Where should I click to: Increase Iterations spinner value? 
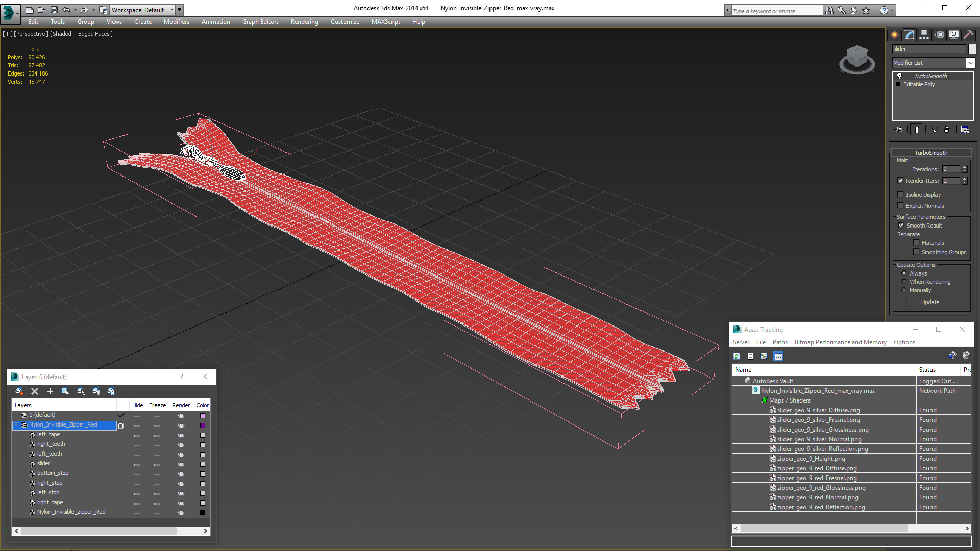coord(964,167)
